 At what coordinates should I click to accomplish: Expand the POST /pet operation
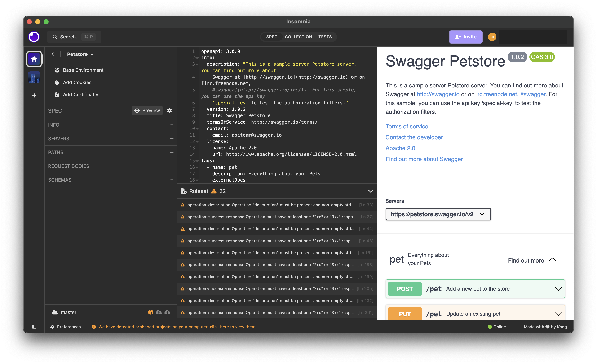(x=475, y=289)
